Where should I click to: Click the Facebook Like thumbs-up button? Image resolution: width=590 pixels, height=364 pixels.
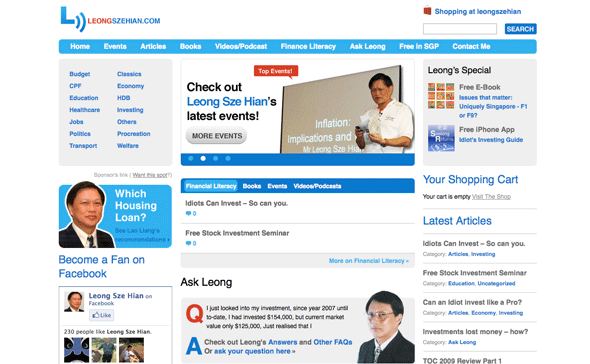[x=102, y=315]
